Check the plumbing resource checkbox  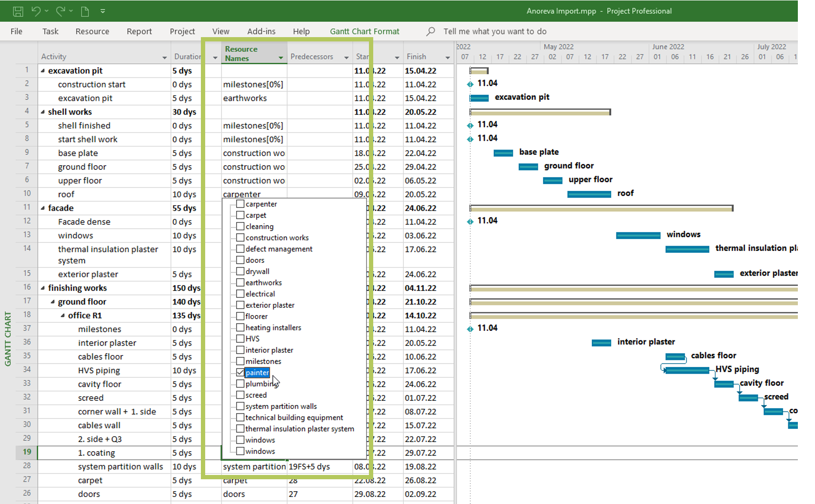pos(240,384)
